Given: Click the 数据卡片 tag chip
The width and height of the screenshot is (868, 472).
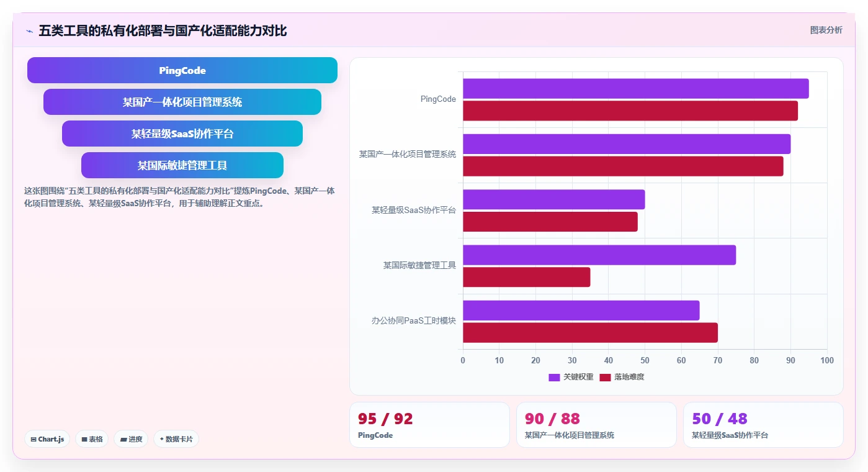Looking at the screenshot, I should pyautogui.click(x=176, y=439).
